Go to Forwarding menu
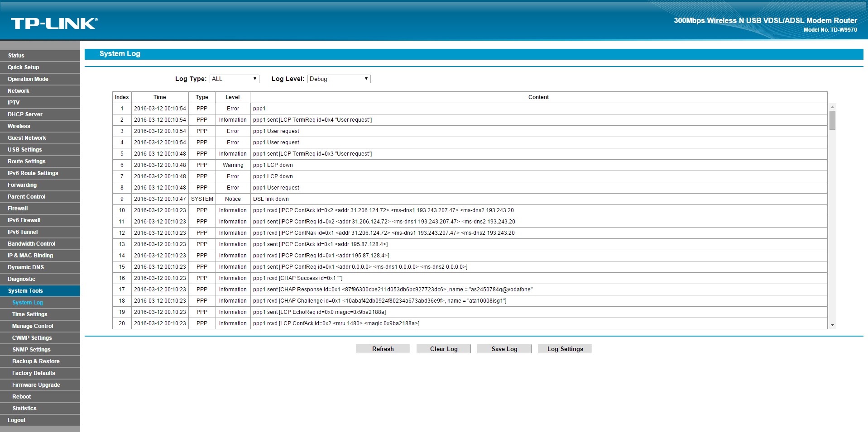 [40, 185]
